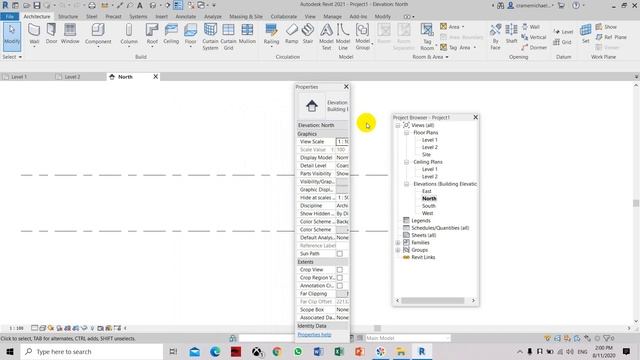The height and width of the screenshot is (360, 640).
Task: Select the Door tool
Action: pos(51,34)
